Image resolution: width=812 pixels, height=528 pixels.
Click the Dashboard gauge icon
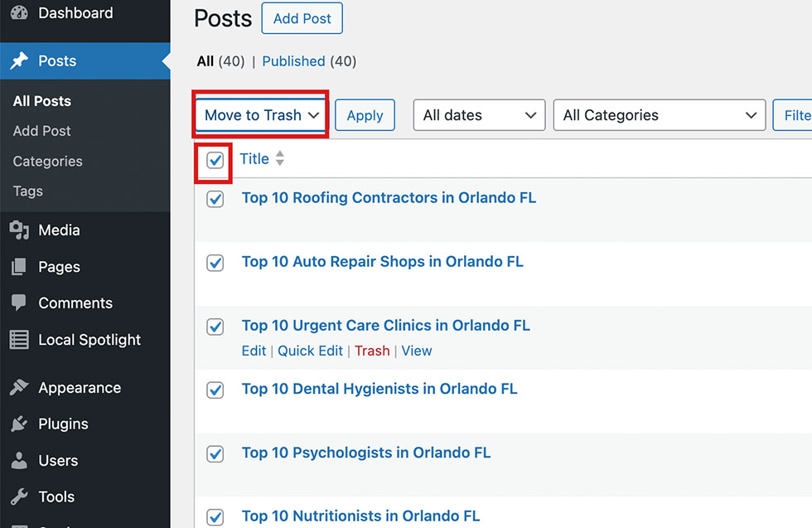point(19,13)
